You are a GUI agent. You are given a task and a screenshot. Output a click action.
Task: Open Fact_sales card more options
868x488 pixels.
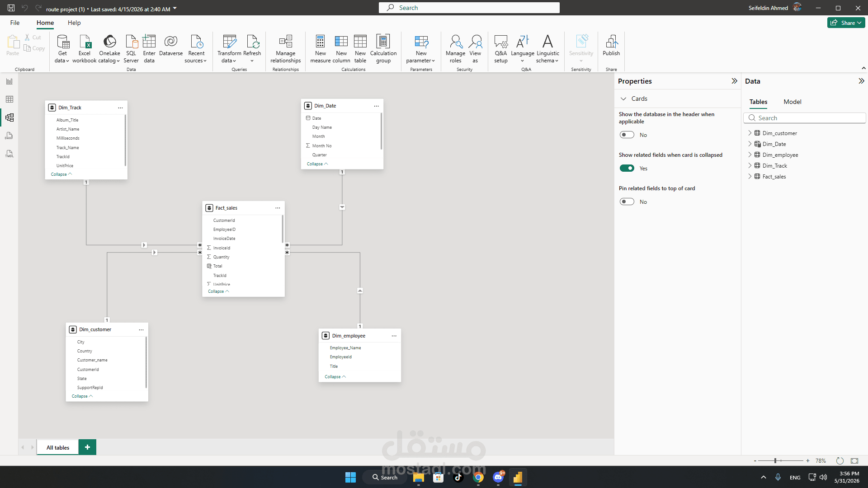click(278, 208)
